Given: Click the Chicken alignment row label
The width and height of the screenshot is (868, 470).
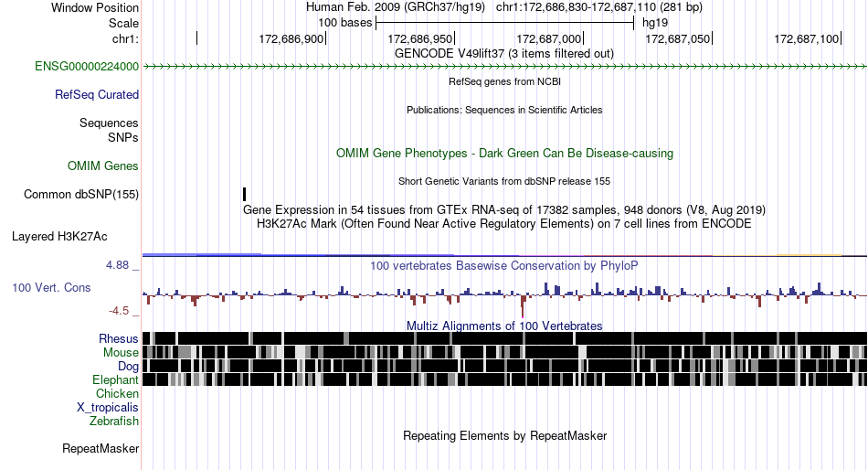Looking at the screenshot, I should tap(117, 393).
